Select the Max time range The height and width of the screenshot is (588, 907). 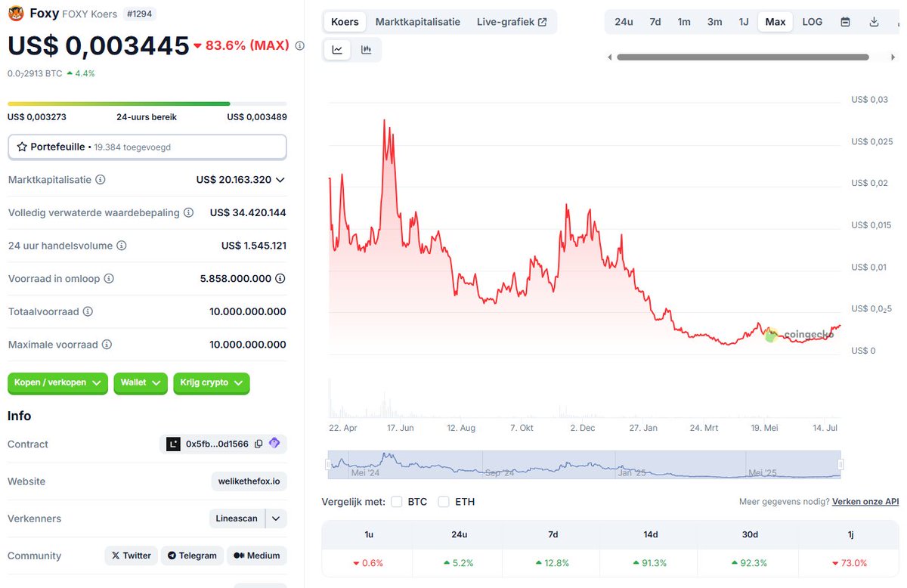coord(775,22)
